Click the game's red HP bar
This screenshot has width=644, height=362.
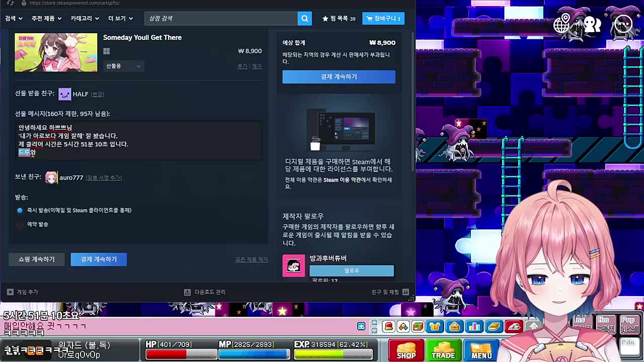click(x=182, y=354)
